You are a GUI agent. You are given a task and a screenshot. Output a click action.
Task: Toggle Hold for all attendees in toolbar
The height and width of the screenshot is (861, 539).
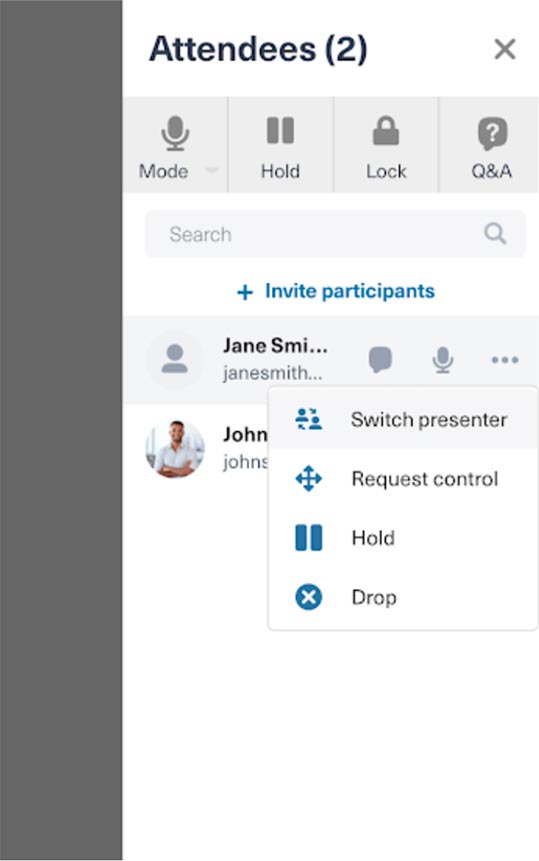280,145
